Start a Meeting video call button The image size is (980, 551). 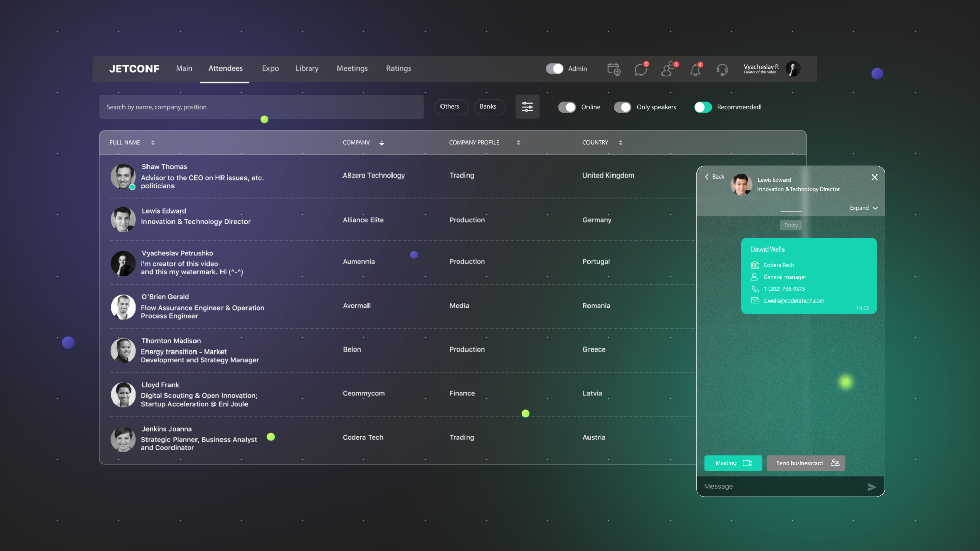(733, 463)
